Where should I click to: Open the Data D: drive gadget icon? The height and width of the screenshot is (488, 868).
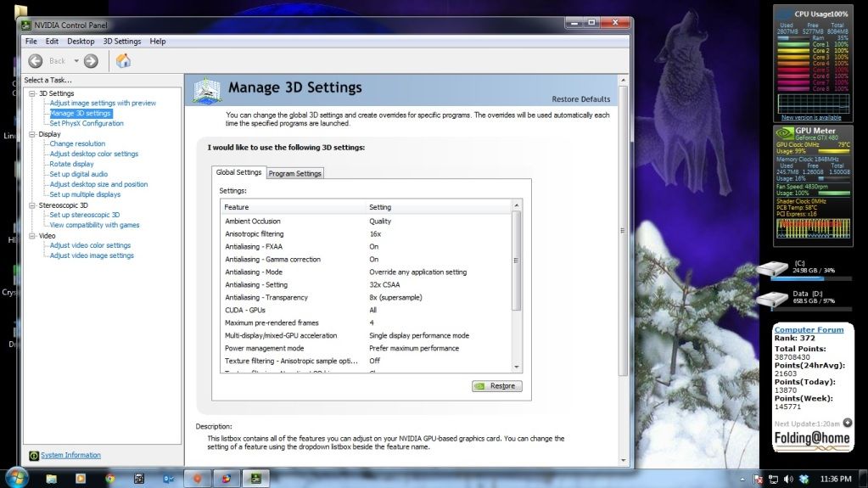click(x=772, y=299)
